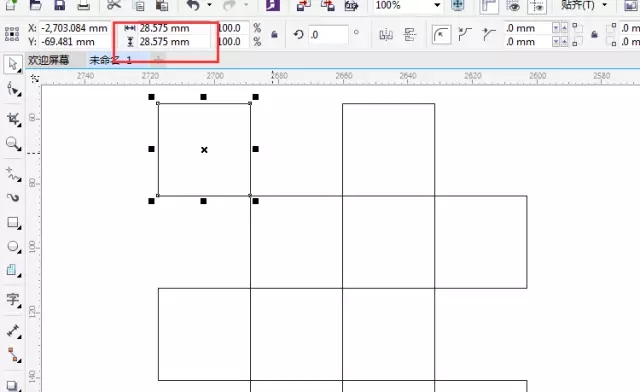Screen dimensions: 640x392
Task: Select the Freehand curve tool
Action: (x=13, y=174)
